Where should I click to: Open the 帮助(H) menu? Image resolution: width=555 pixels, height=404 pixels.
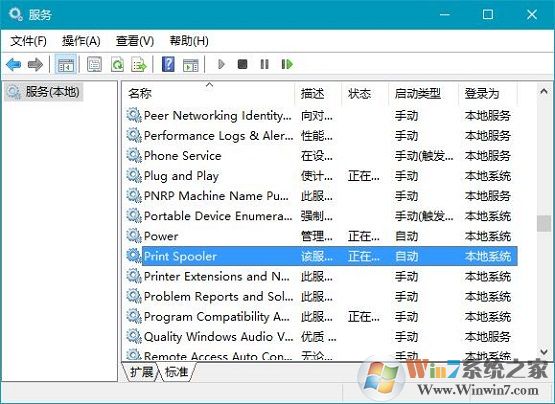coord(189,41)
